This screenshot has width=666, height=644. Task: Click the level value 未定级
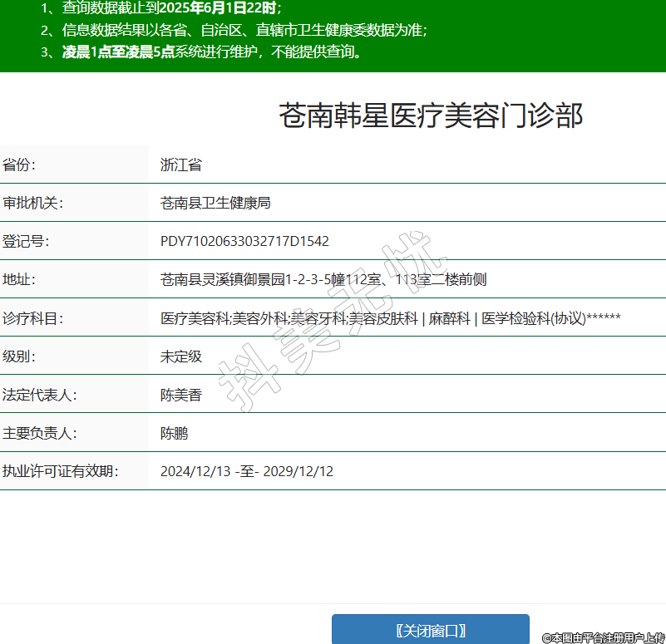click(181, 356)
